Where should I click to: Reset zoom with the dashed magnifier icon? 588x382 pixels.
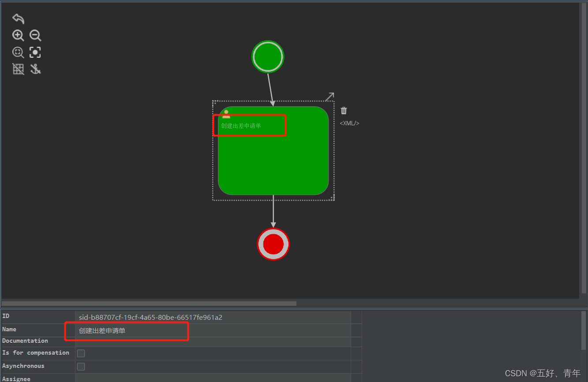pos(18,52)
